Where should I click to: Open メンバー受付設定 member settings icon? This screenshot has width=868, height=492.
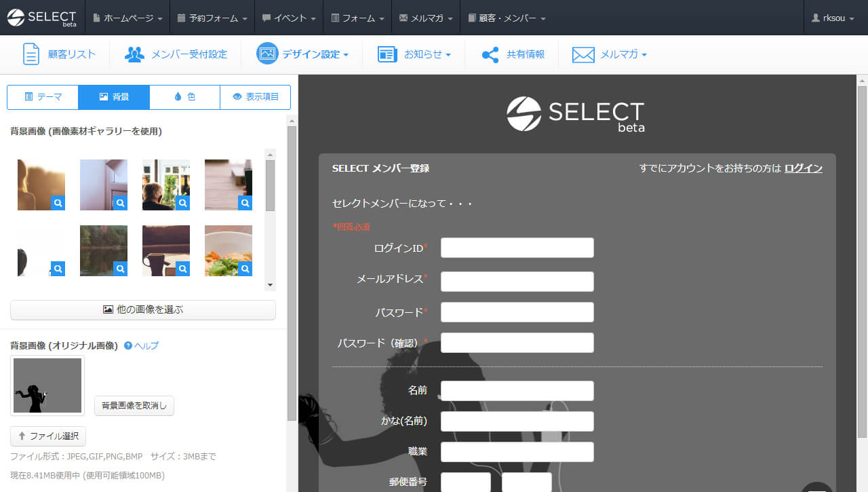click(134, 54)
